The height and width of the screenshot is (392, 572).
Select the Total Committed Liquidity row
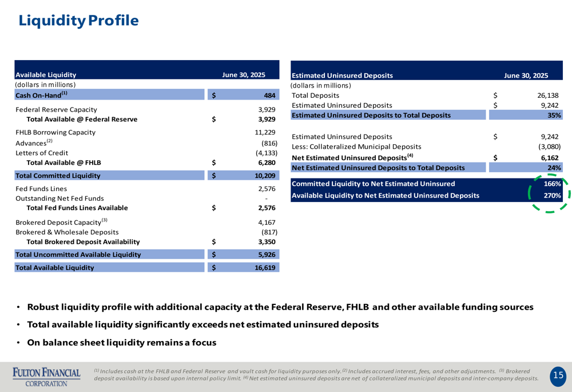coord(147,176)
